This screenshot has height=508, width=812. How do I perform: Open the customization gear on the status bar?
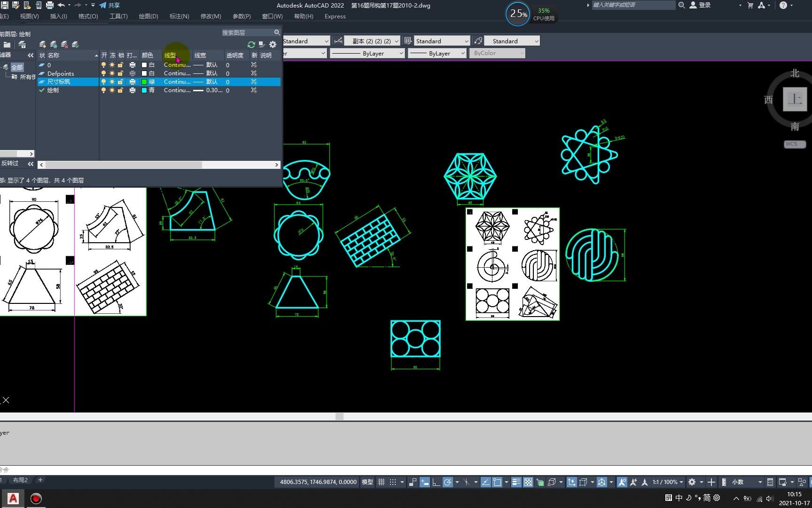pos(693,482)
